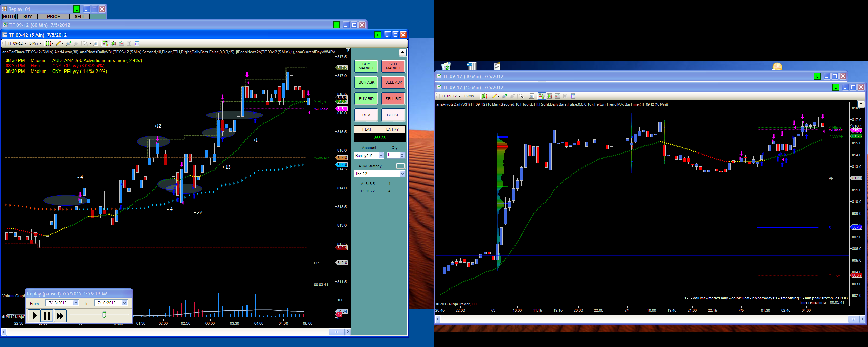Expand the Replay101 account dropdown
The image size is (868, 347).
point(381,156)
